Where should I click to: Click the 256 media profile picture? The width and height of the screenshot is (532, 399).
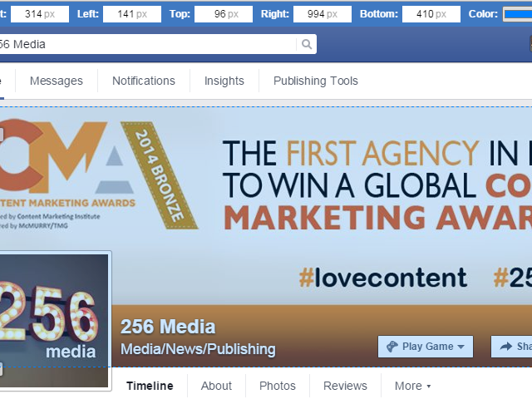point(54,321)
